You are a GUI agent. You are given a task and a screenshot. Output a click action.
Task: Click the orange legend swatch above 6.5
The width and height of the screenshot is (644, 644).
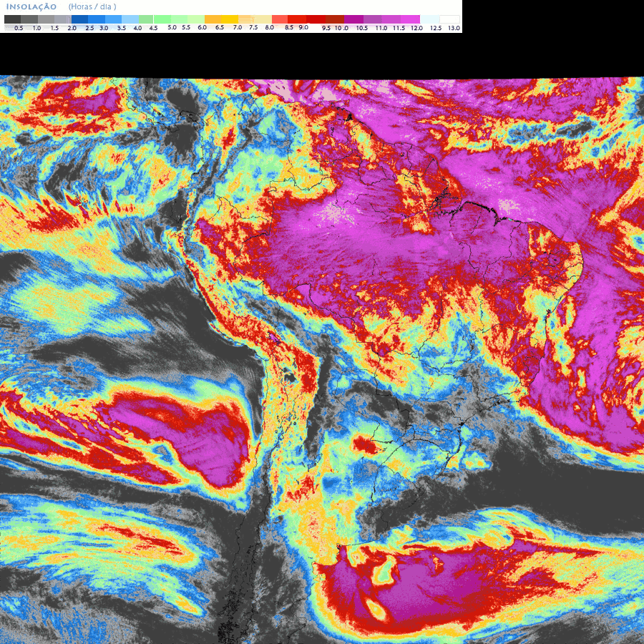[213, 19]
